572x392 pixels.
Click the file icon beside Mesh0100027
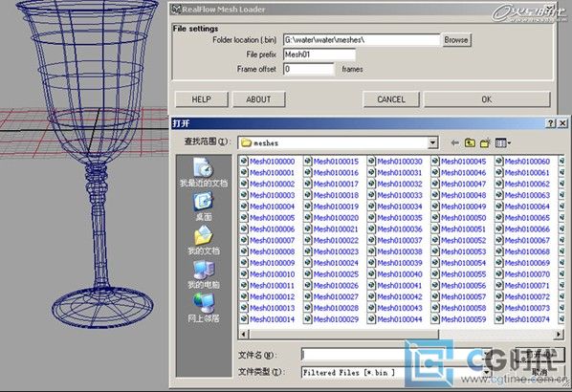(308, 296)
